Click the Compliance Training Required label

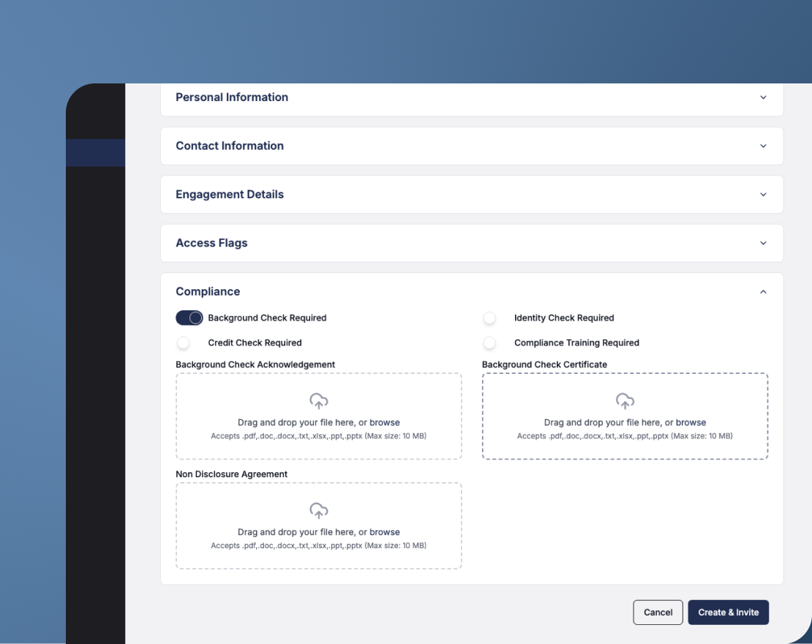pos(576,343)
